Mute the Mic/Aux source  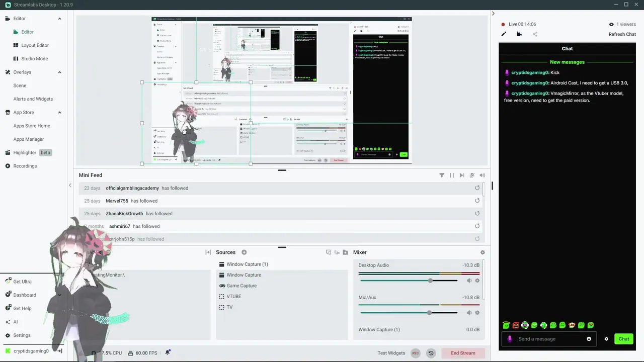click(x=469, y=313)
